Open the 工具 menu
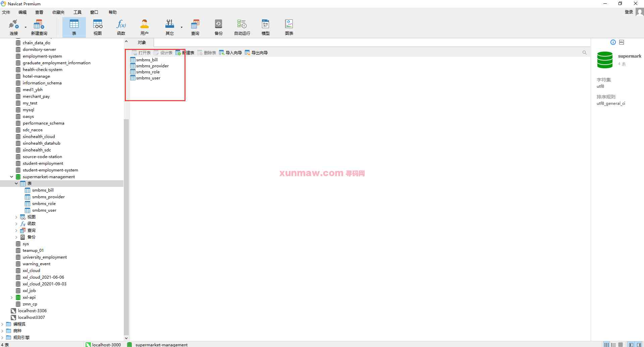The image size is (644, 347). point(77,12)
